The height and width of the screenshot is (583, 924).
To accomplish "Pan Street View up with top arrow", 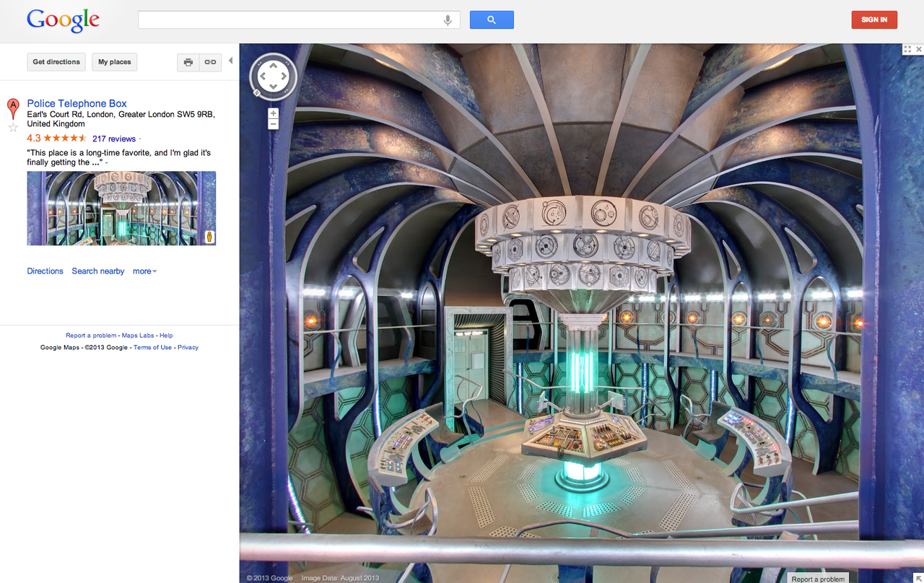I will click(x=273, y=65).
